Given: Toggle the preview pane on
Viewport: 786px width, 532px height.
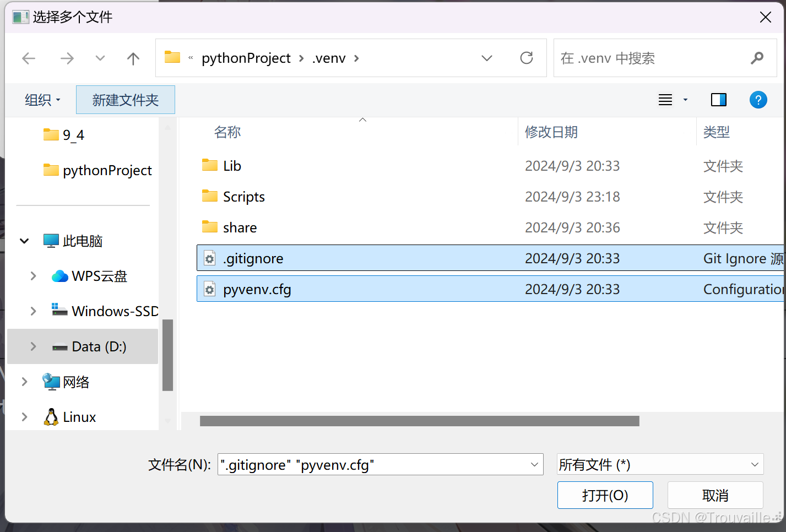Looking at the screenshot, I should pyautogui.click(x=718, y=100).
